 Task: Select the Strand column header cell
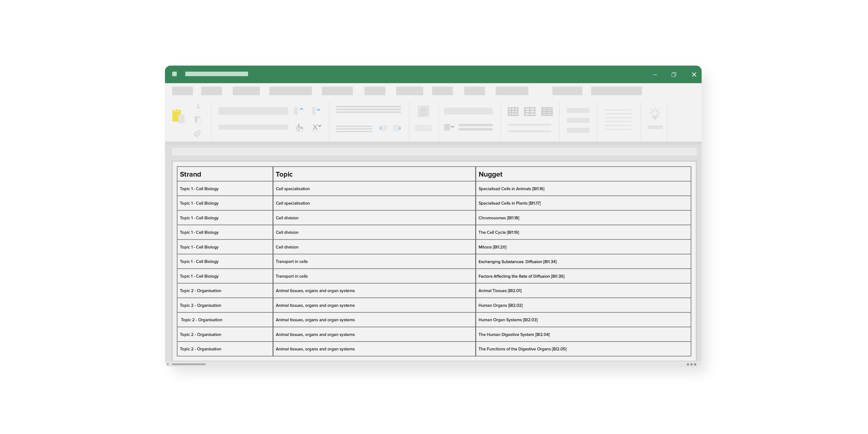click(x=225, y=174)
